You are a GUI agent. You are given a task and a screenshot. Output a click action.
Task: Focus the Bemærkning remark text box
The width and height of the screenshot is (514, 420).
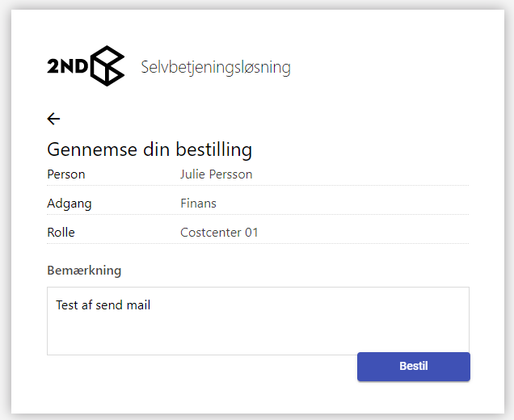pyautogui.click(x=258, y=331)
